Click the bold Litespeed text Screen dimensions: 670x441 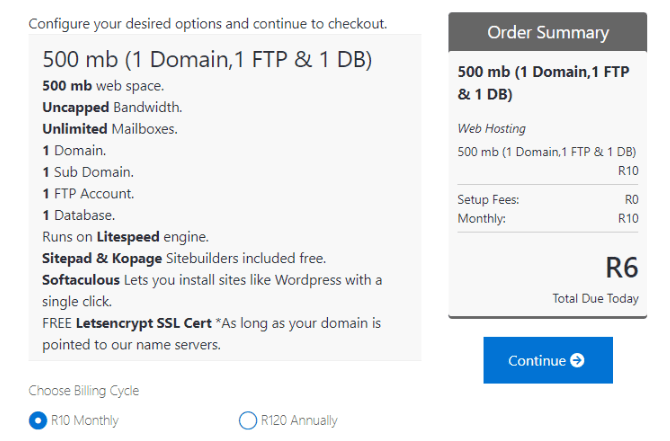click(128, 237)
